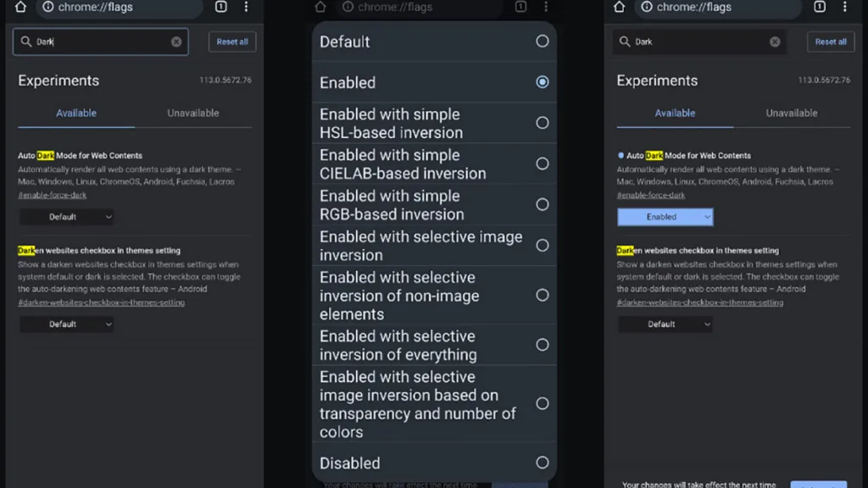Viewport: 868px width, 488px height.
Task: Open the tab switcher in the right screen
Action: 820,7
